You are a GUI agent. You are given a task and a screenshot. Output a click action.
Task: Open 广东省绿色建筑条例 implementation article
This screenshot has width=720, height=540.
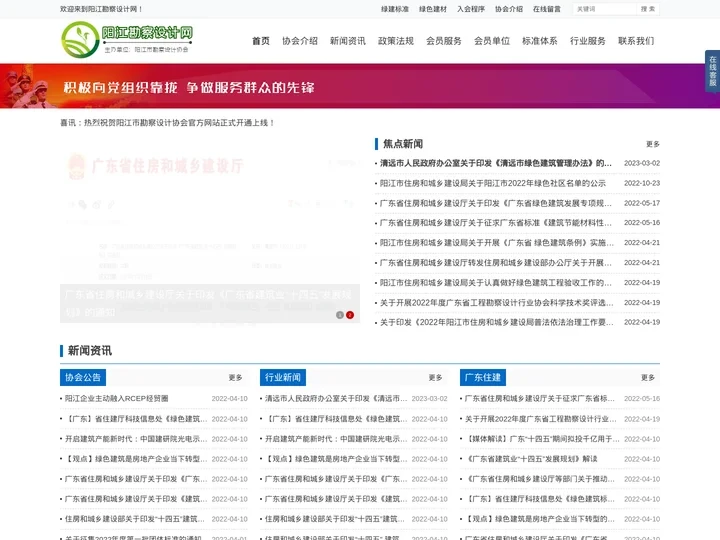point(496,242)
